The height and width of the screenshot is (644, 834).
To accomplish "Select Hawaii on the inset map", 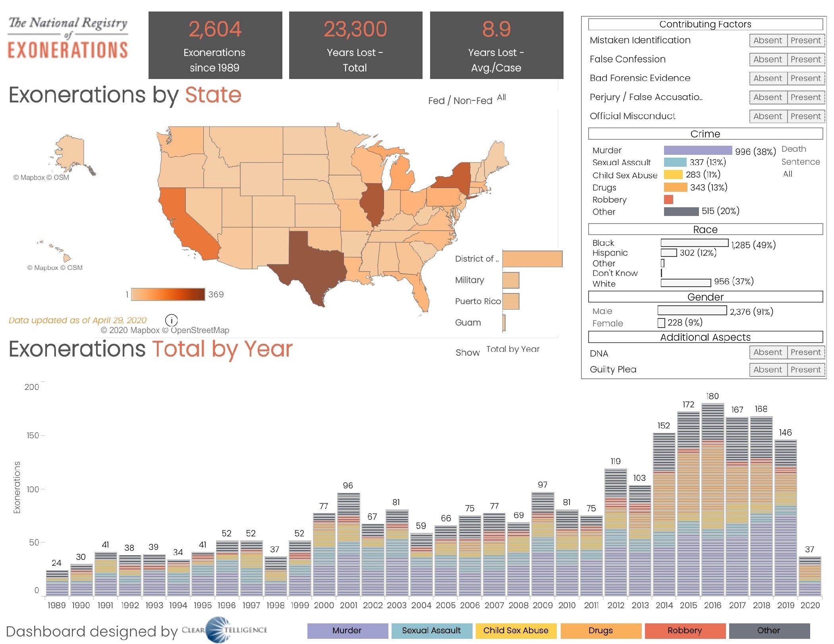I will (x=66, y=258).
